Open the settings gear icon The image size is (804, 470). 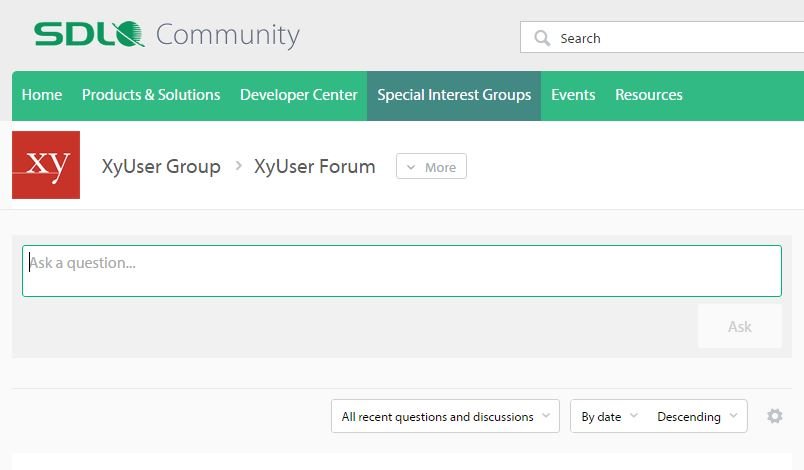(x=775, y=416)
